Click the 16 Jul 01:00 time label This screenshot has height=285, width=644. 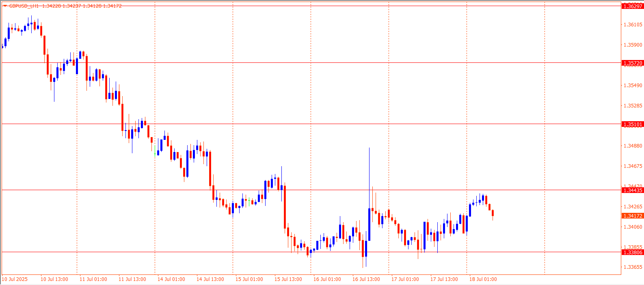coord(327,279)
